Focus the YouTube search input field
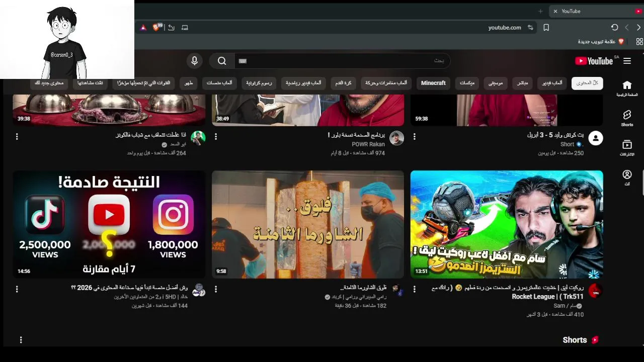 (x=342, y=61)
